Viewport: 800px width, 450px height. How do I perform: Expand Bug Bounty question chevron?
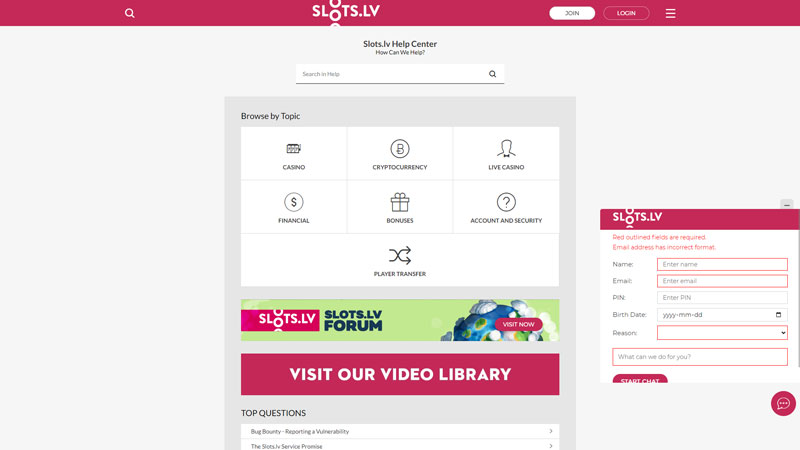(551, 431)
